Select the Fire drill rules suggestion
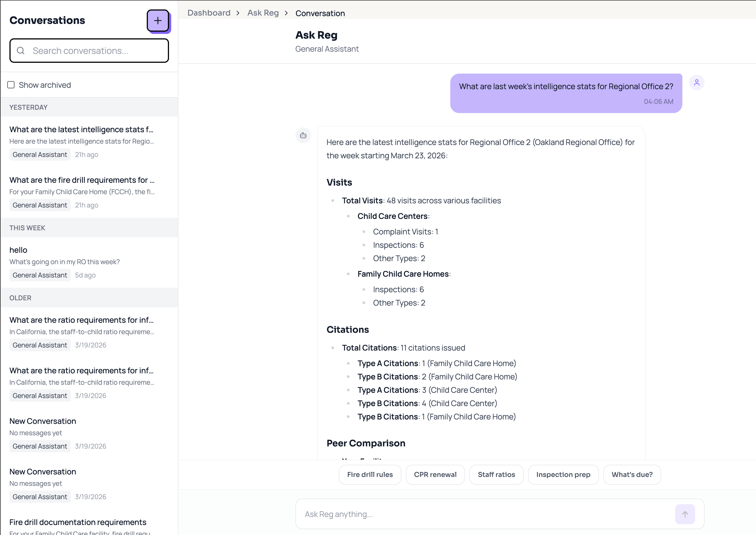 click(x=370, y=474)
